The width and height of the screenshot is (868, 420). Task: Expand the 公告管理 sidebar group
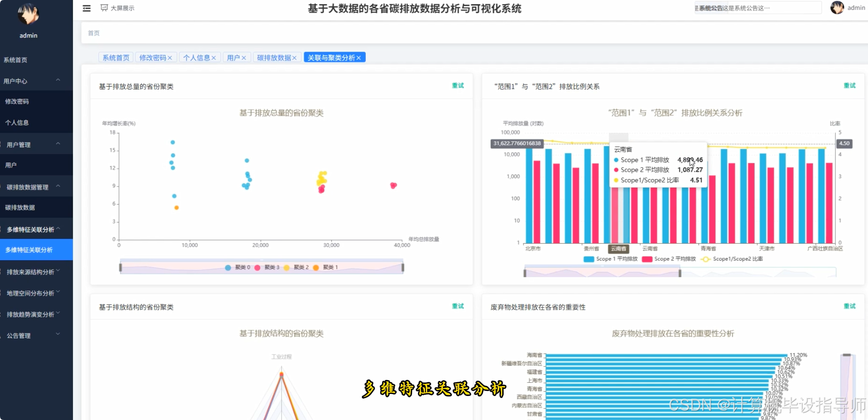(36, 335)
